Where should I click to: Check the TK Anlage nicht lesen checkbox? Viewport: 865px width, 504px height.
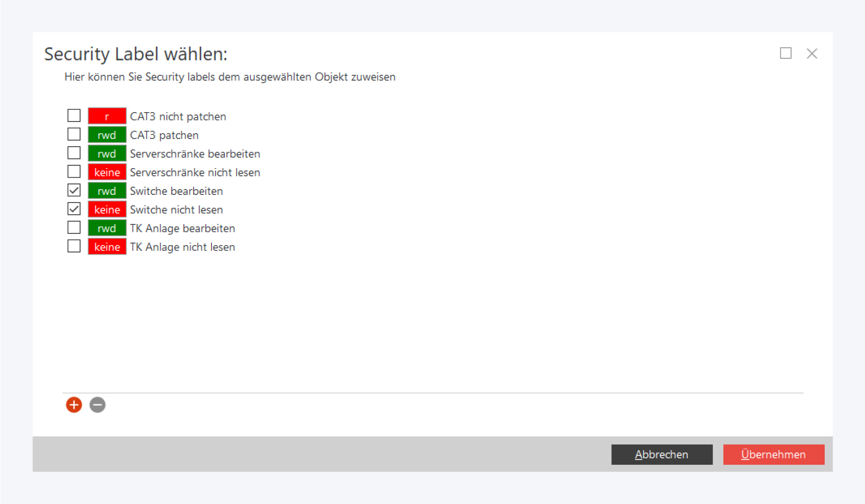click(x=74, y=247)
